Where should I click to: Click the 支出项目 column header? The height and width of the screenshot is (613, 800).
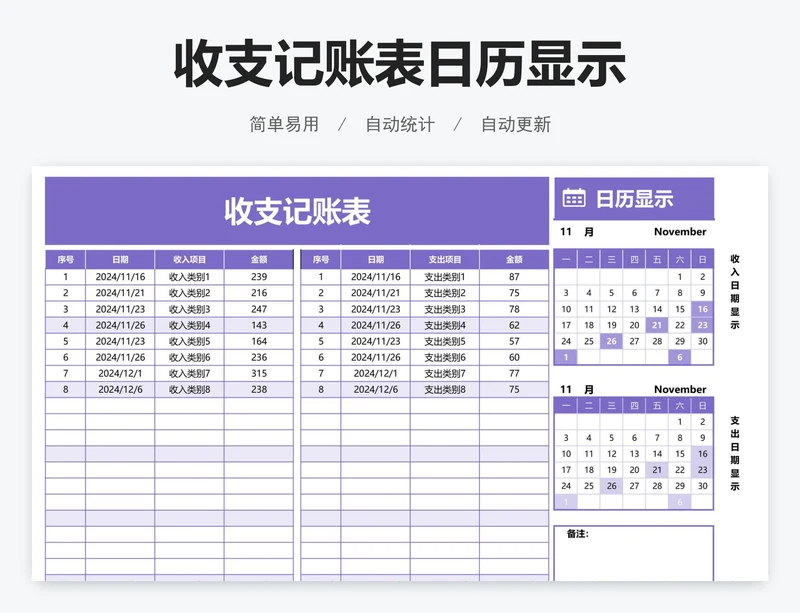pyautogui.click(x=445, y=259)
